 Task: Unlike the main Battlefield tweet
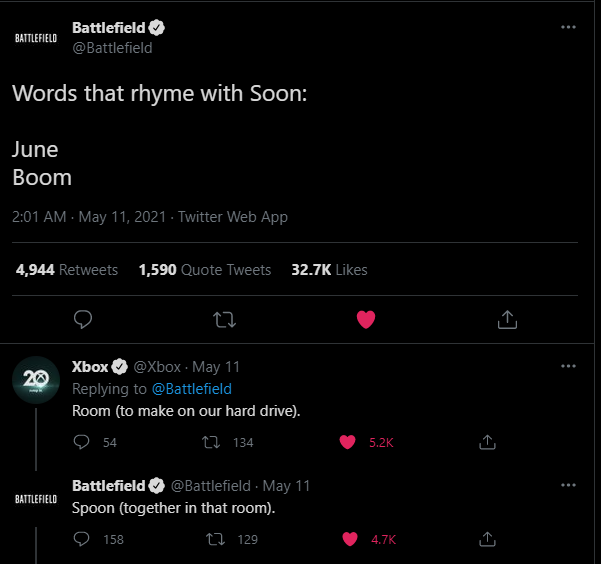tap(366, 319)
